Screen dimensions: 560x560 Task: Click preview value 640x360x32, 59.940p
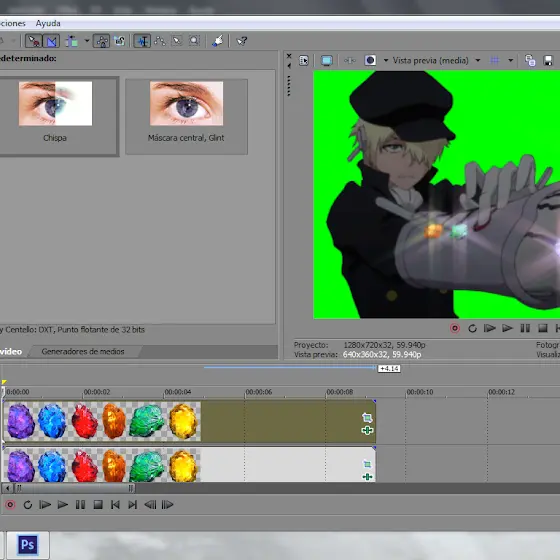382,355
